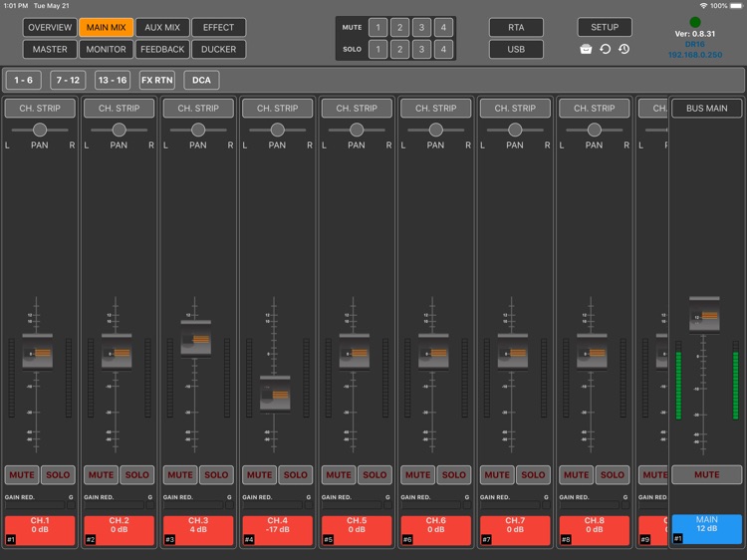
Task: Mute channel 6
Action: tap(417, 474)
